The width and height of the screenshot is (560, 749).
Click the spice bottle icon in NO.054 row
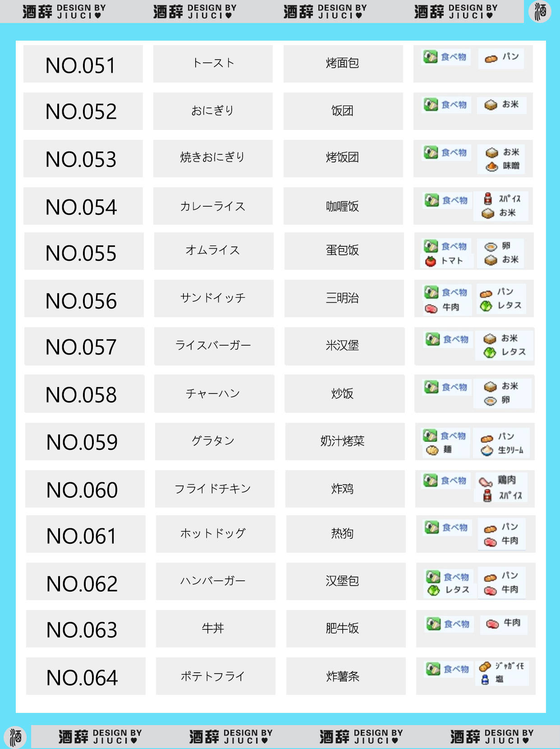pyautogui.click(x=487, y=199)
